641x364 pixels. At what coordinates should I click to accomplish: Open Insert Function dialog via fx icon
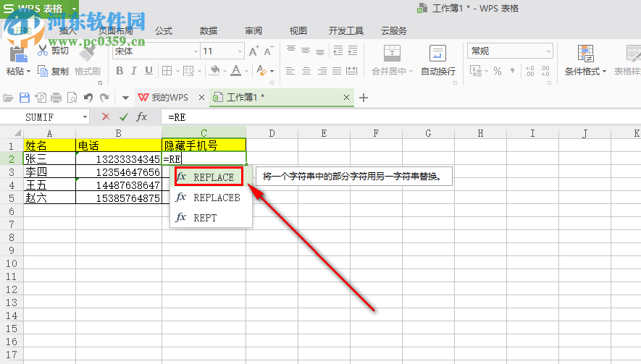coord(142,117)
